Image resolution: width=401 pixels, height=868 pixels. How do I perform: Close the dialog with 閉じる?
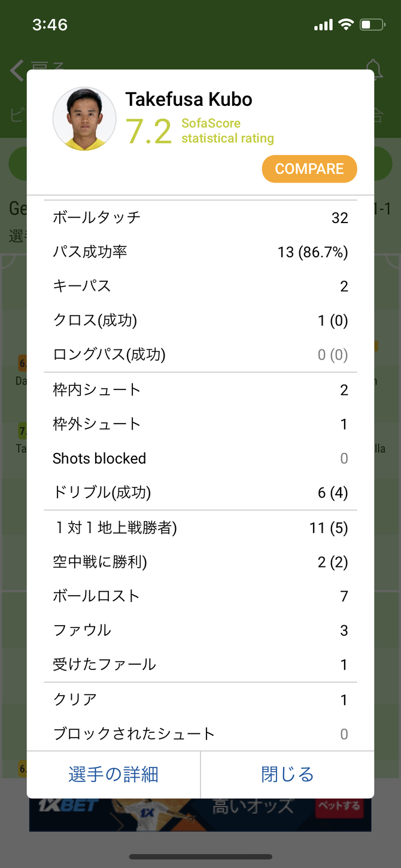tap(287, 775)
